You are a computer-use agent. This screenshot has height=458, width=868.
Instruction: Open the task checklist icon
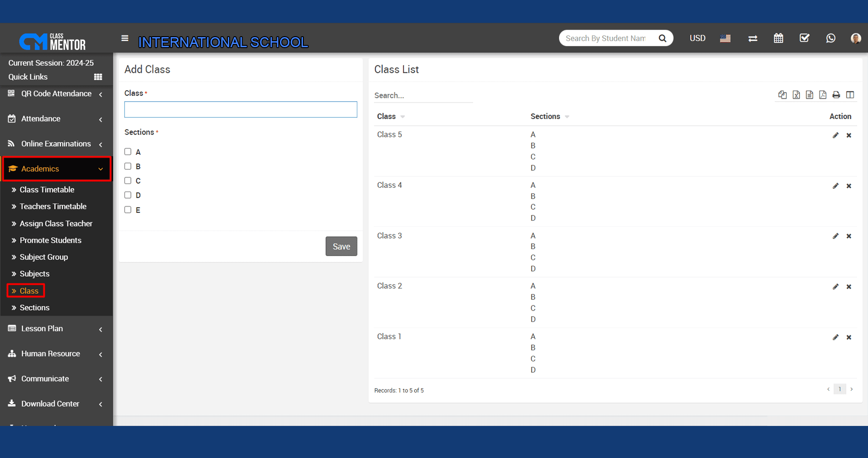(x=804, y=38)
